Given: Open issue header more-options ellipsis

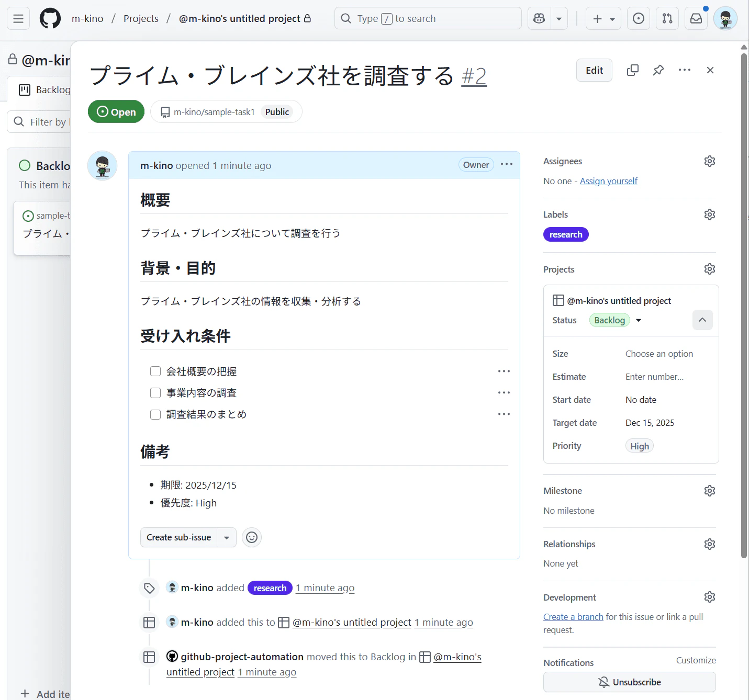Looking at the screenshot, I should 685,70.
